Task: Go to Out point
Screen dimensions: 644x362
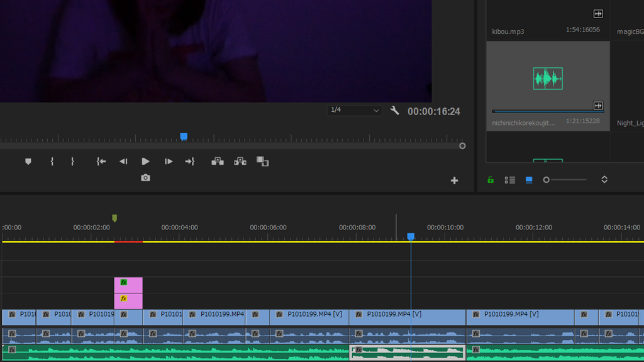Action: [x=190, y=162]
